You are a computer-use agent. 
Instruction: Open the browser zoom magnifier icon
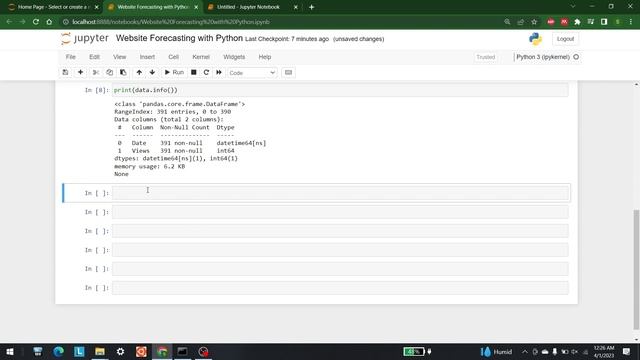[507, 22]
